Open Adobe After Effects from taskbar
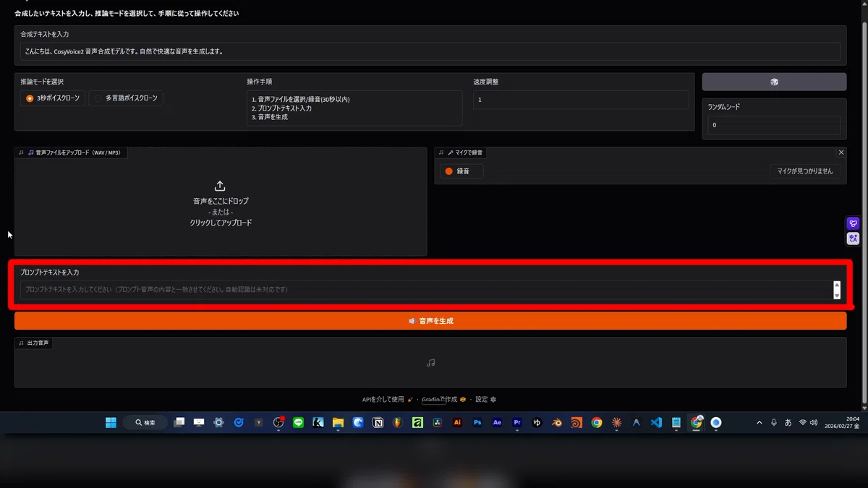This screenshot has width=868, height=488. pos(497,423)
